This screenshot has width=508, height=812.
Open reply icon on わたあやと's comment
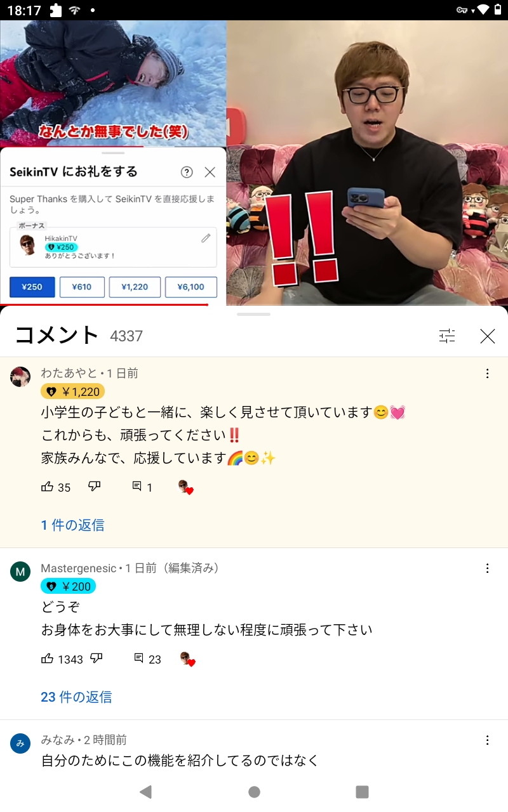[137, 487]
